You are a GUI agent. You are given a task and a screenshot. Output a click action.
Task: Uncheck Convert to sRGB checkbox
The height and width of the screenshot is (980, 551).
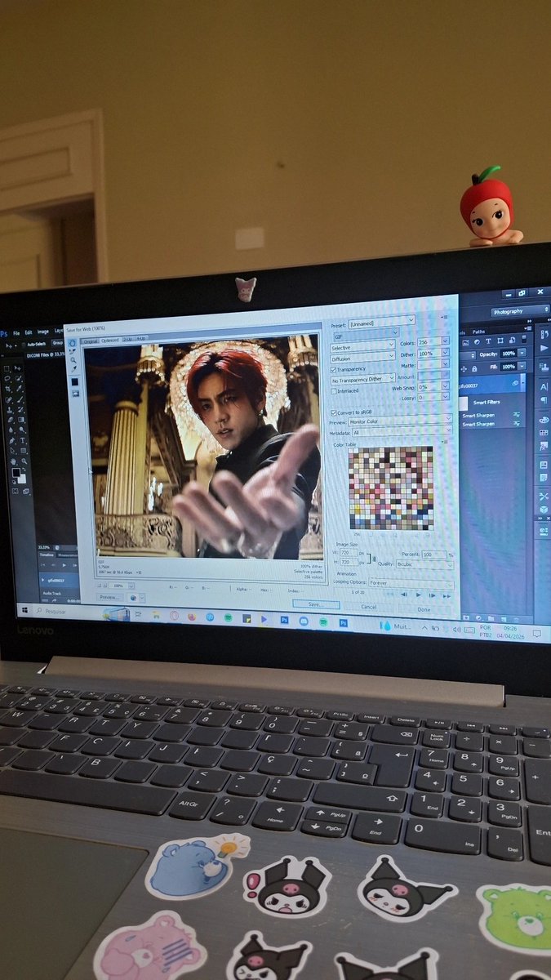[x=334, y=412]
